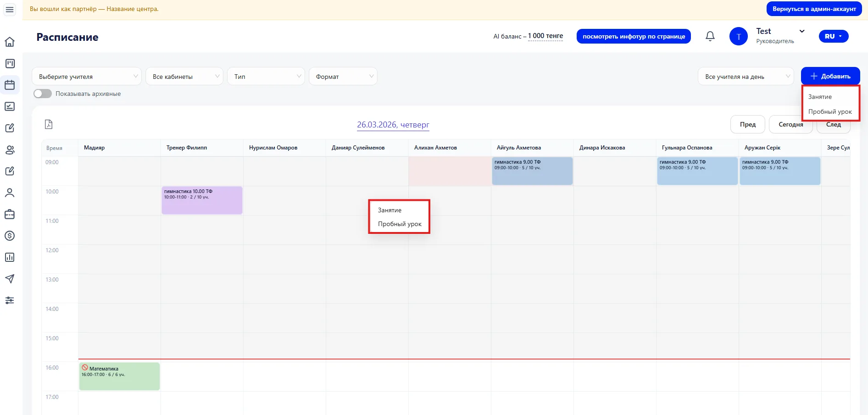Open the Тип filter dropdown
This screenshot has height=415, width=868.
click(x=266, y=77)
